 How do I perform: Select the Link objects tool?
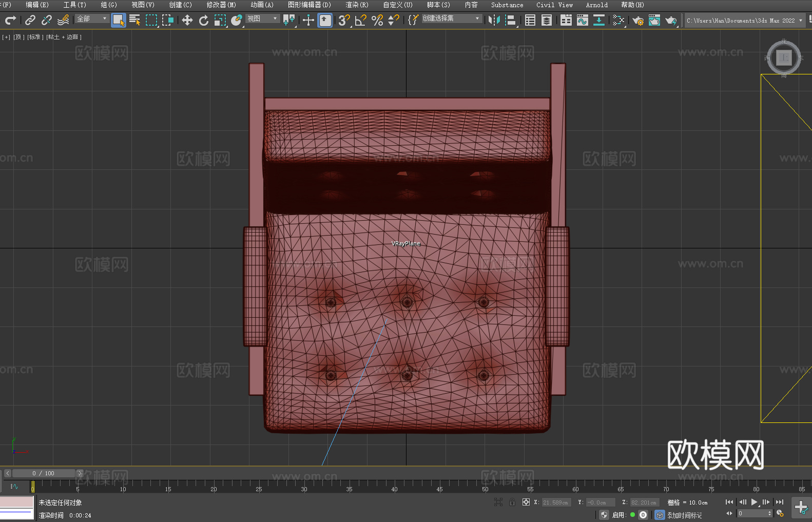click(x=30, y=20)
